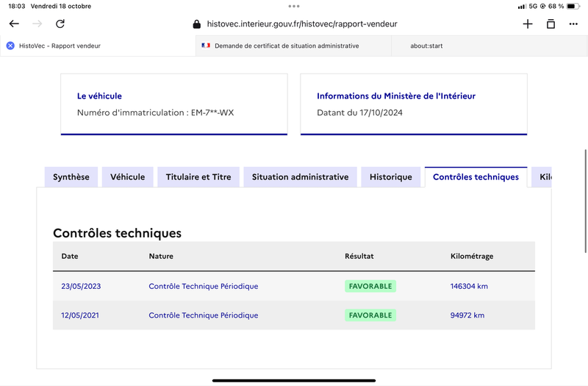The height and width of the screenshot is (386, 588).
Task: Click the address bar URL
Action: [302, 24]
